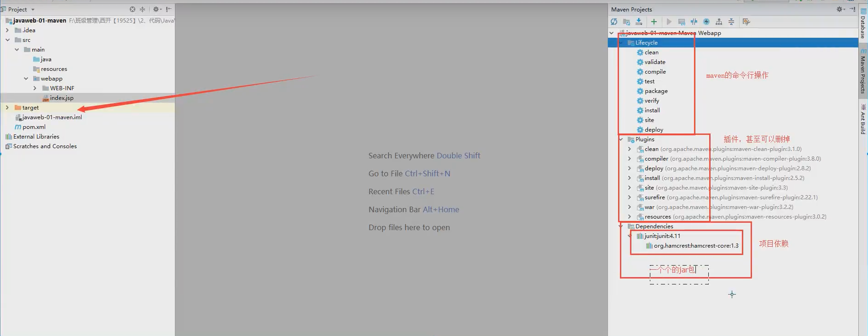Collapse the javaweb-01-maven Maven Webapp root
The height and width of the screenshot is (336, 868).
click(612, 33)
